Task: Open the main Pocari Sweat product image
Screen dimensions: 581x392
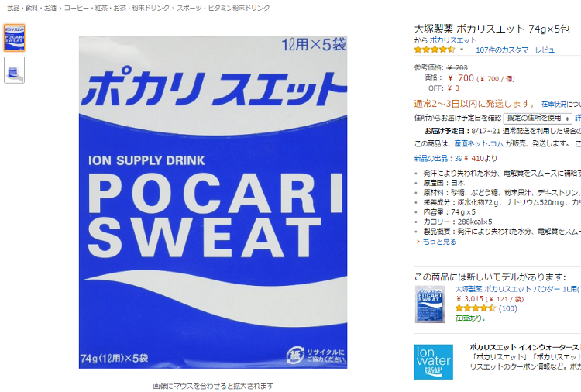Action: coord(213,202)
